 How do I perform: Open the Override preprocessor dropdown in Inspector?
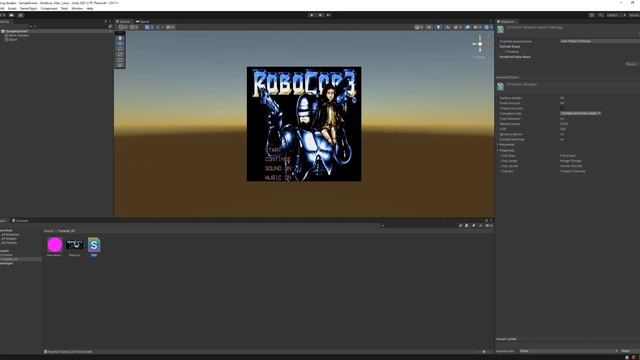click(600, 41)
